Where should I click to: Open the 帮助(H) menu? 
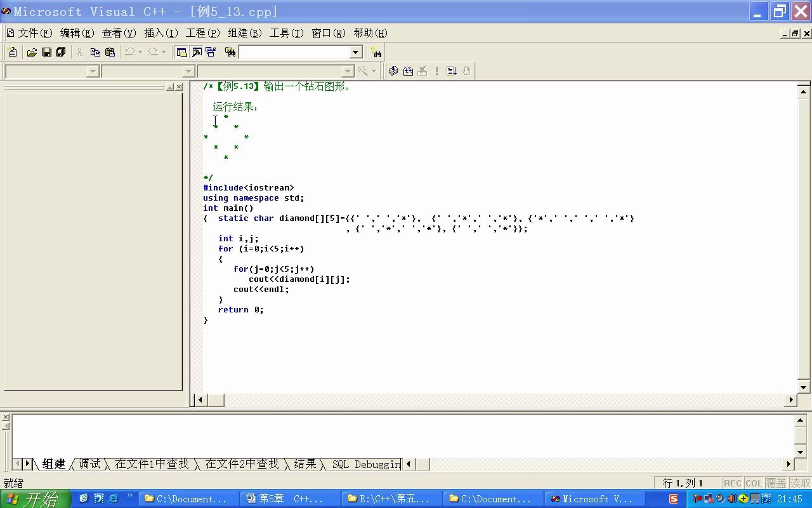[370, 33]
